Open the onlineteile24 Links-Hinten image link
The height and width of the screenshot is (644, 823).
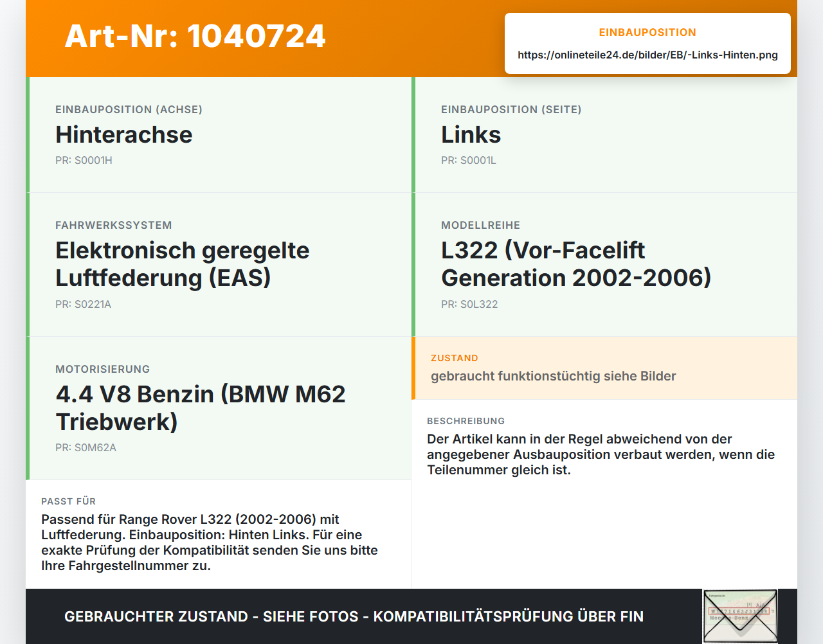(647, 55)
